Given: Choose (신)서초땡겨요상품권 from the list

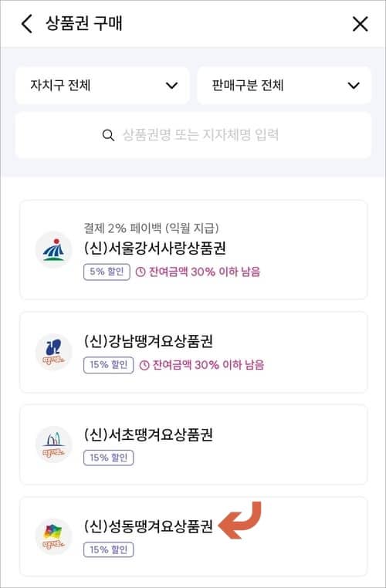Looking at the screenshot, I should (193, 444).
